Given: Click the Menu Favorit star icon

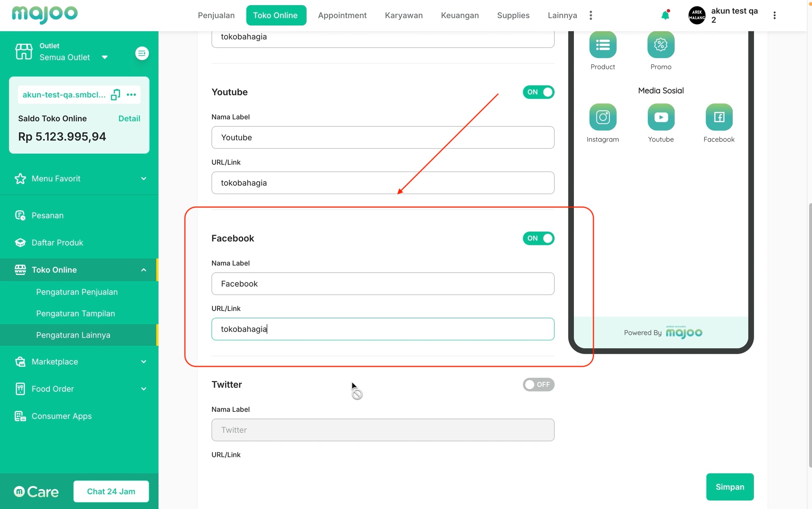Looking at the screenshot, I should click(x=20, y=178).
